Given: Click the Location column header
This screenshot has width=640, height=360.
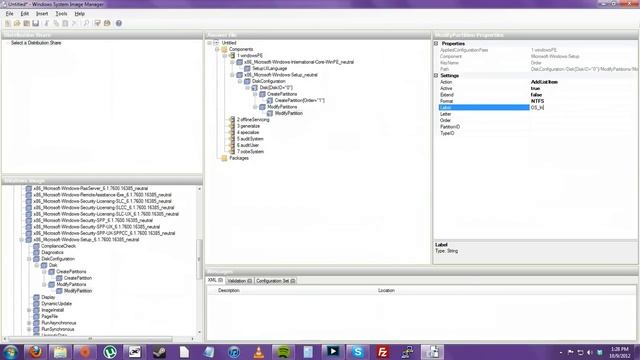Looking at the screenshot, I should pyautogui.click(x=386, y=291).
